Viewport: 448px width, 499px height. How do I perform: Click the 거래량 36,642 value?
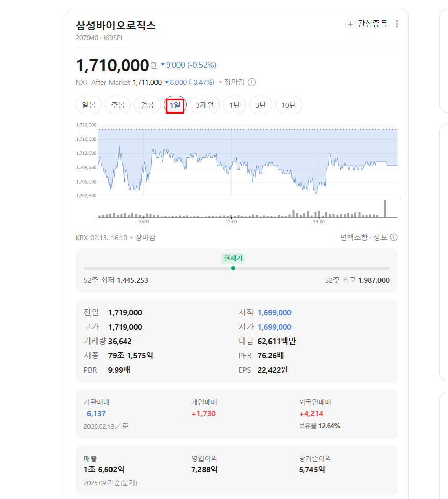click(x=120, y=342)
